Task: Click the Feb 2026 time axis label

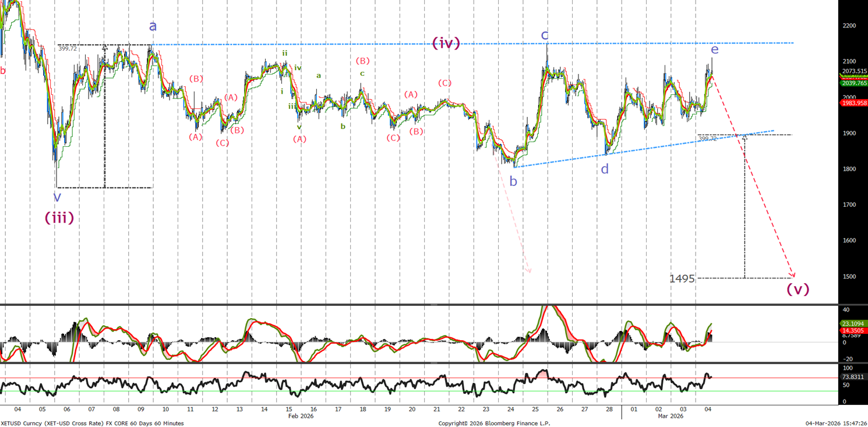Action: tap(301, 417)
